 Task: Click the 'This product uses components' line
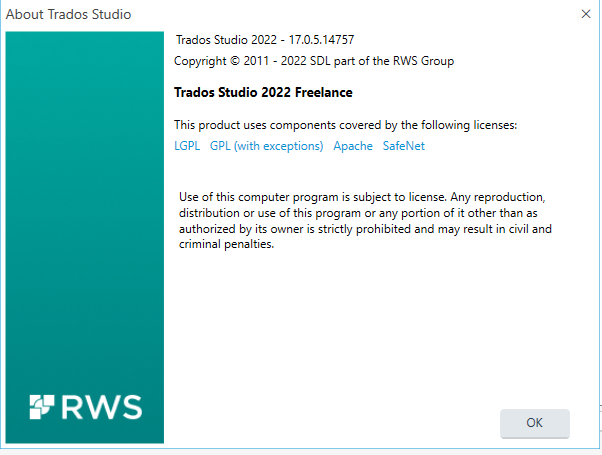(346, 125)
